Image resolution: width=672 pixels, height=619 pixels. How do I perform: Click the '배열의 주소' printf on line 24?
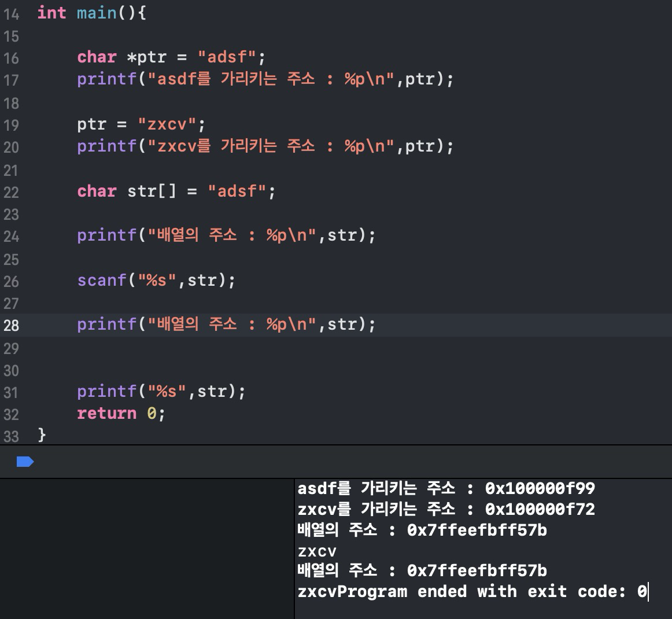tap(226, 235)
